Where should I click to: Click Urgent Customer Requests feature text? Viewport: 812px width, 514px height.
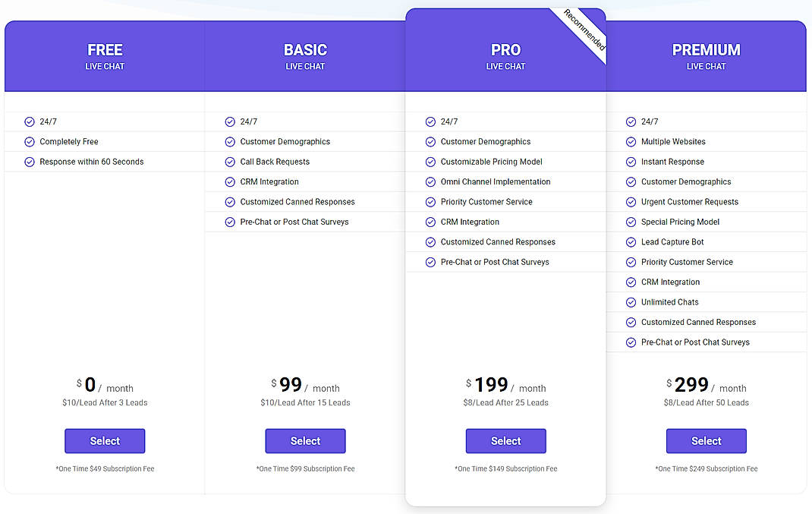(689, 202)
